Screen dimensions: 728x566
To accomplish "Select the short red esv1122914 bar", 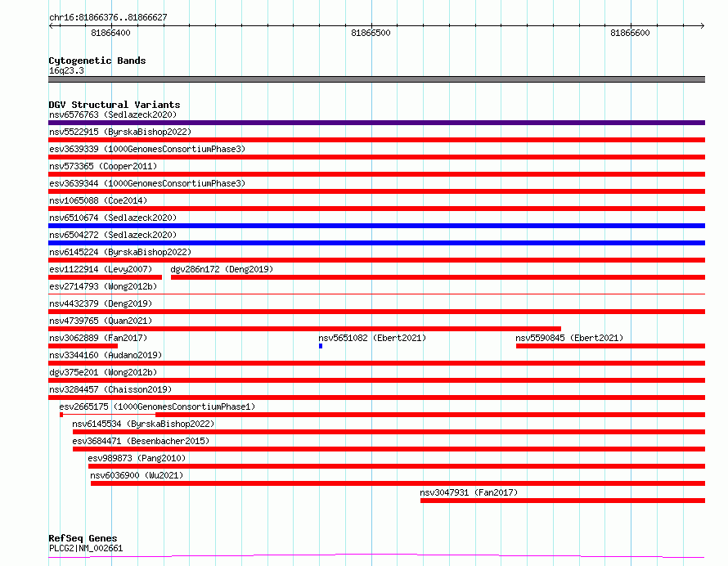I will pyautogui.click(x=105, y=277).
